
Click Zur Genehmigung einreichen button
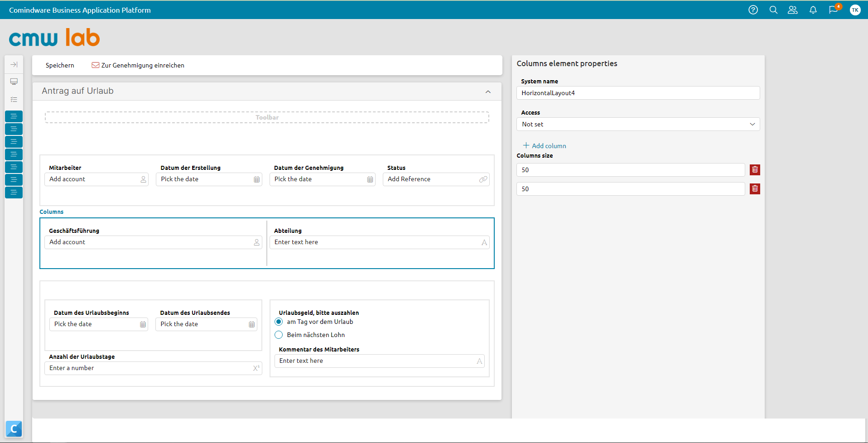point(138,65)
